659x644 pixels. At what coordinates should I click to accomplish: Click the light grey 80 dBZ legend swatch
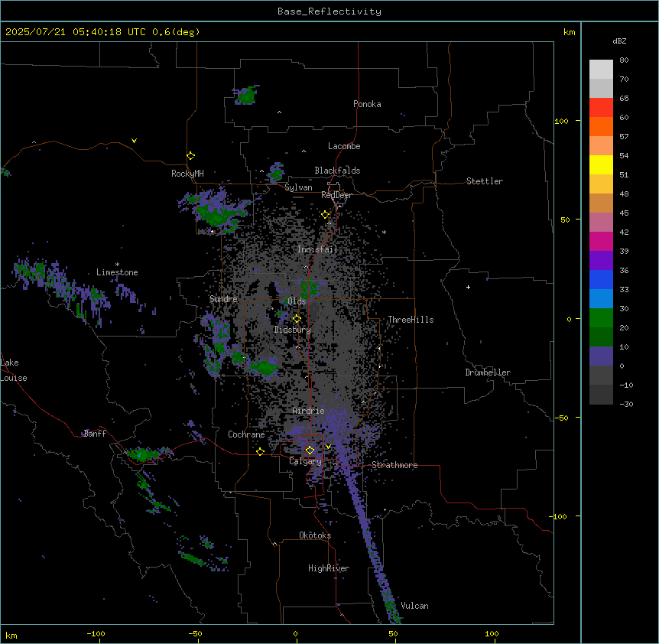pyautogui.click(x=601, y=70)
